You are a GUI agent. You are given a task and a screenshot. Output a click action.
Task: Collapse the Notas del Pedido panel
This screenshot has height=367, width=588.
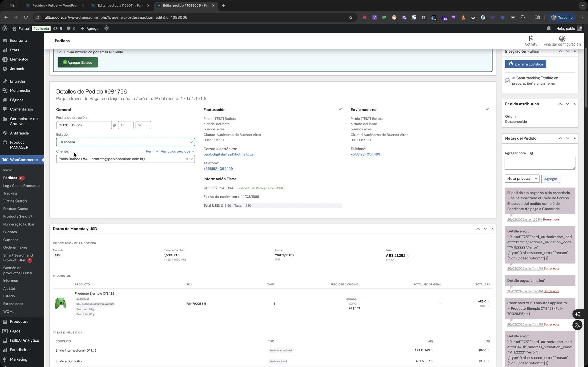pos(575,138)
